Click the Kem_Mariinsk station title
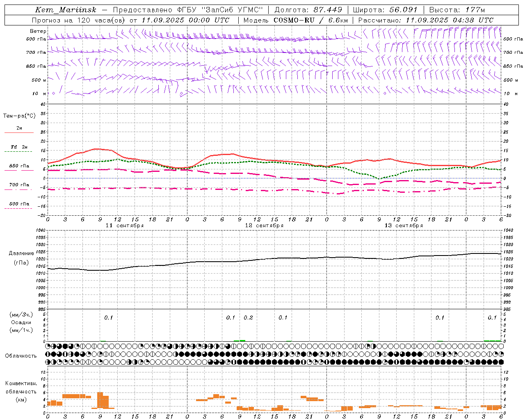The height and width of the screenshot is (420, 525). pyautogui.click(x=66, y=10)
